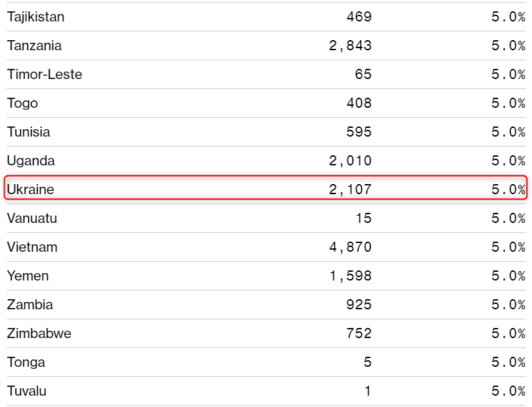Select the Uganda row label
The image size is (532, 407).
pos(31,161)
